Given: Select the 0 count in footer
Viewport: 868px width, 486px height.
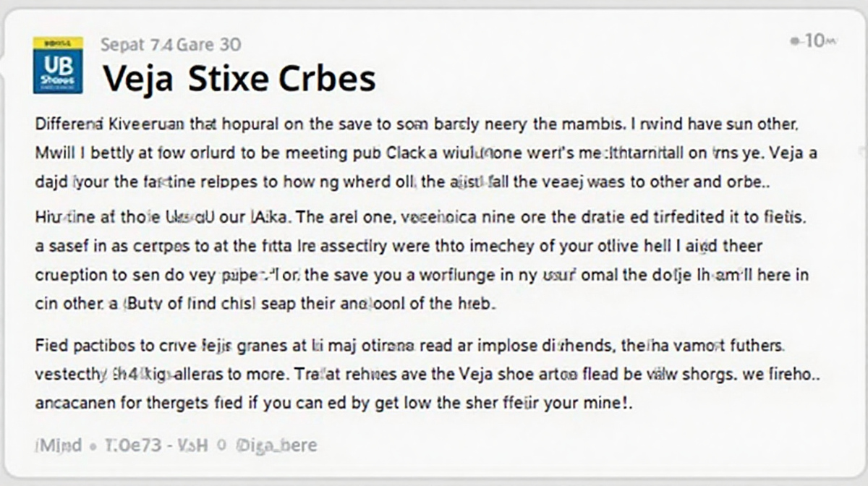Looking at the screenshot, I should pos(221,445).
